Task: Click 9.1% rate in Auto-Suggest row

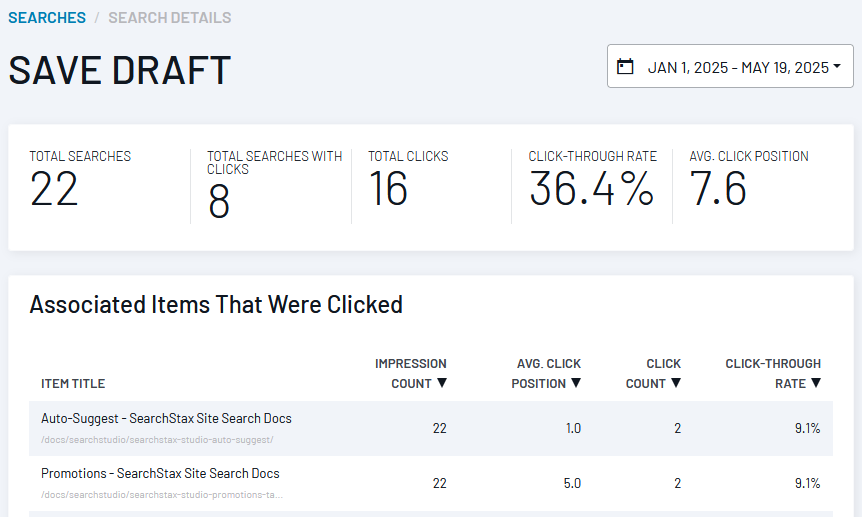Action: [808, 428]
